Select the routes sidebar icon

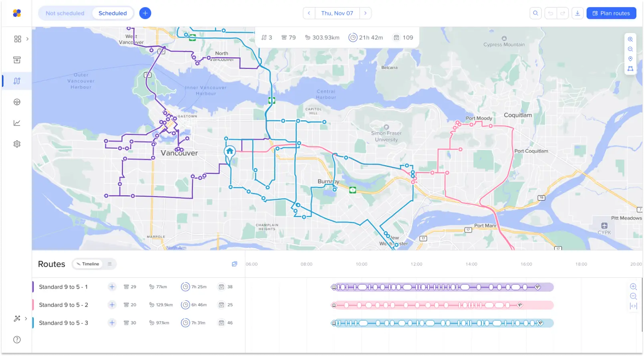(x=17, y=81)
